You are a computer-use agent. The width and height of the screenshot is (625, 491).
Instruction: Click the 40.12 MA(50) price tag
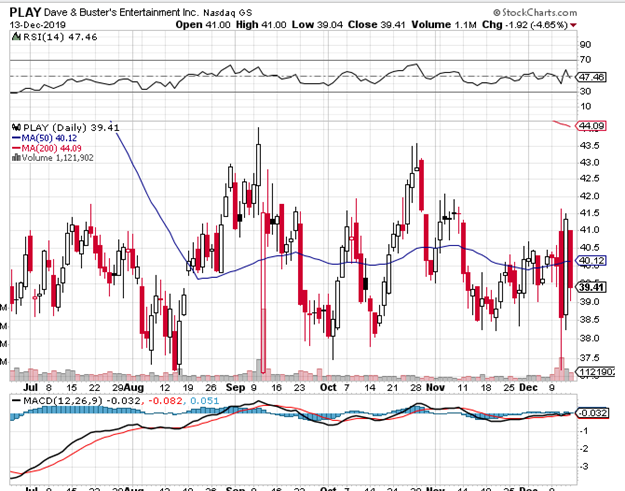pos(592,261)
